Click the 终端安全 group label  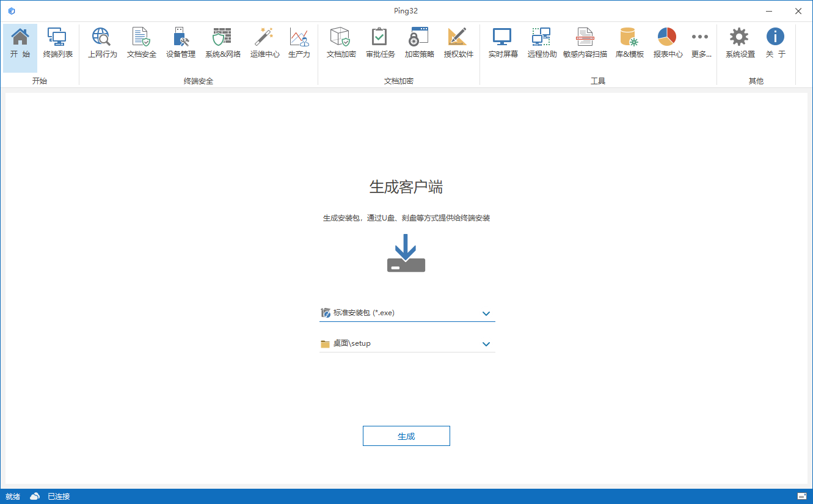click(x=199, y=81)
